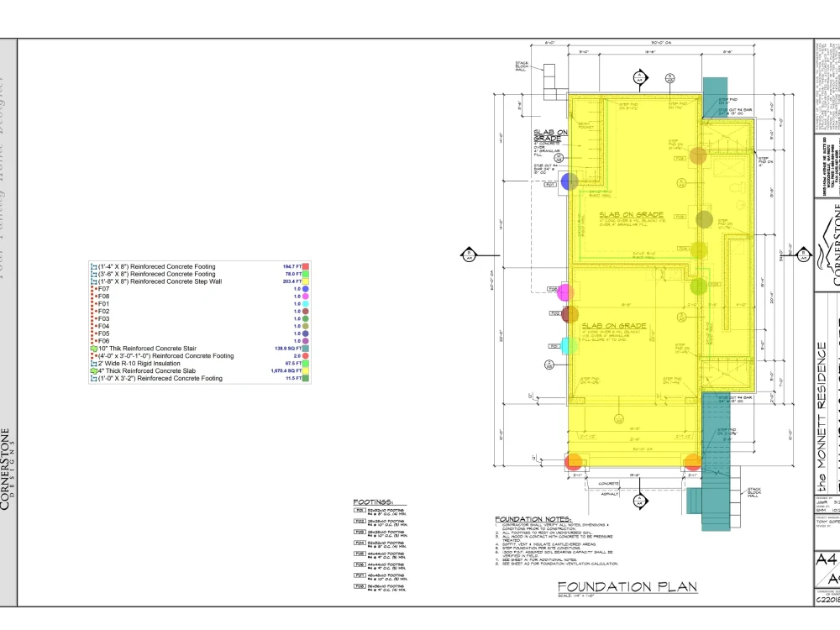Select the linear icon for 2' Wide R-10 Rigid Insulation

point(92,363)
